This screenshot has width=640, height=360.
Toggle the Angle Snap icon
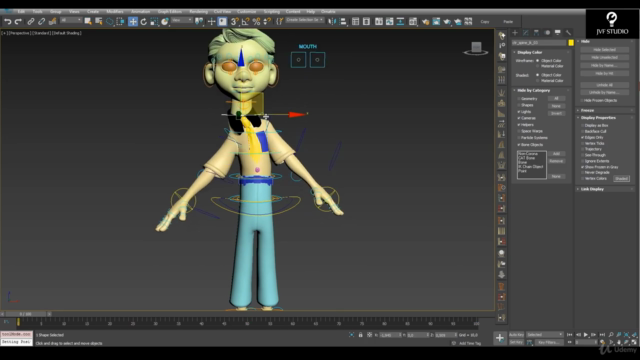click(245, 22)
